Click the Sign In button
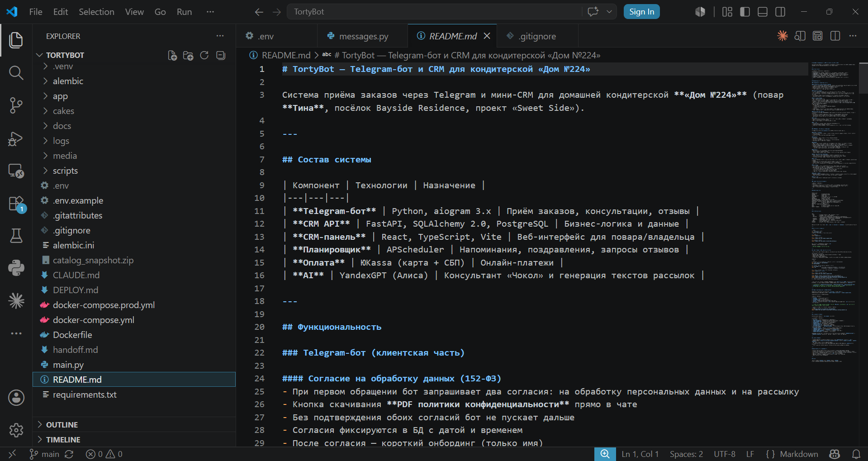This screenshot has height=461, width=868. pos(641,12)
